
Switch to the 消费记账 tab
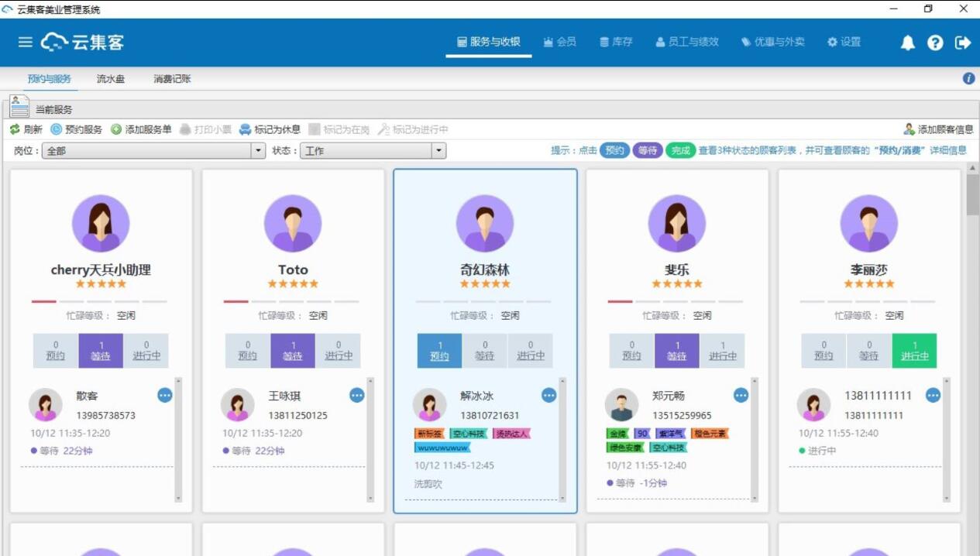[172, 79]
